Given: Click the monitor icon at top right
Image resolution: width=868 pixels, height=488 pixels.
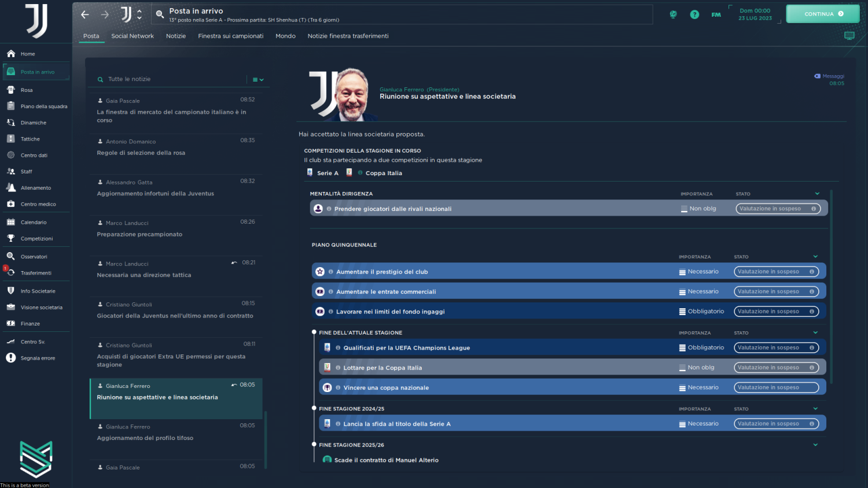Looking at the screenshot, I should pos(849,36).
